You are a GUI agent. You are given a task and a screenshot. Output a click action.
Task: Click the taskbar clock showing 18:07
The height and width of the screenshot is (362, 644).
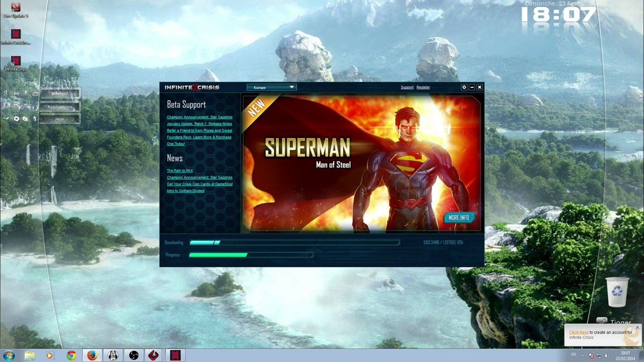pyautogui.click(x=625, y=356)
